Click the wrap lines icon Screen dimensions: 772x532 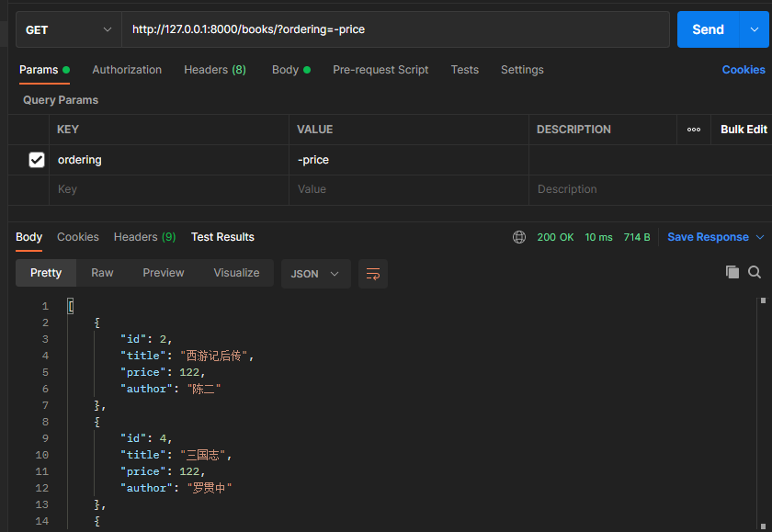373,274
